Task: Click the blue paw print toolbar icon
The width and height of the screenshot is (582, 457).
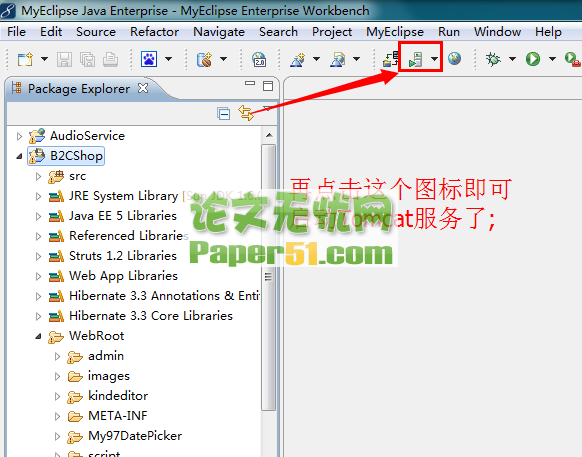Action: tap(149, 59)
